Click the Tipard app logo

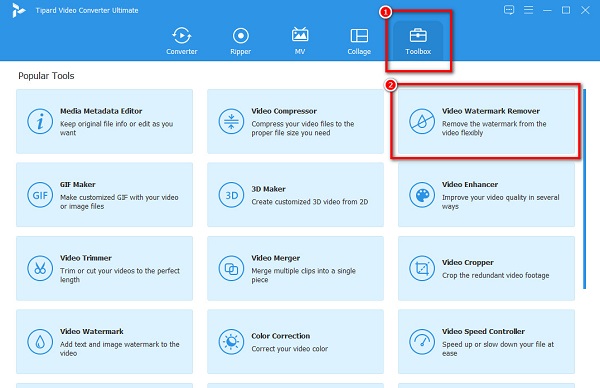click(18, 10)
